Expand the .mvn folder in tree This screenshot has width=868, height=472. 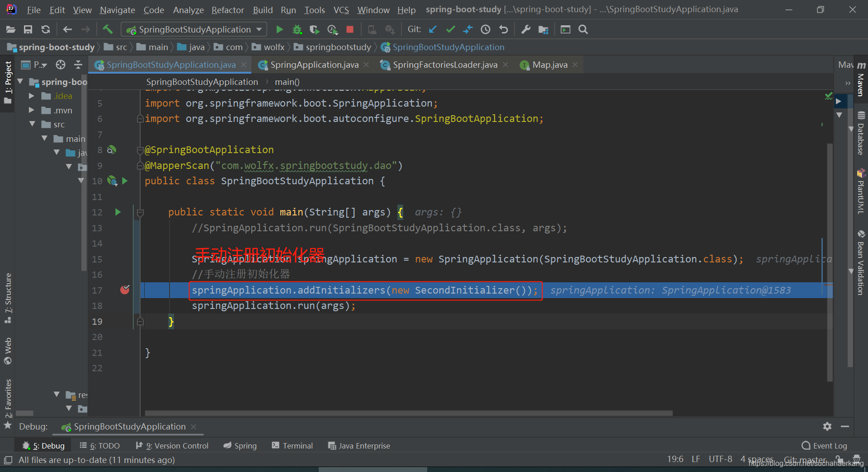pos(31,110)
